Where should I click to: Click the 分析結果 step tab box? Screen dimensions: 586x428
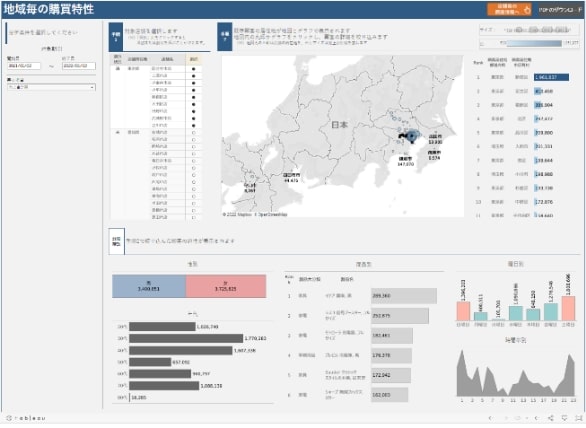click(116, 241)
